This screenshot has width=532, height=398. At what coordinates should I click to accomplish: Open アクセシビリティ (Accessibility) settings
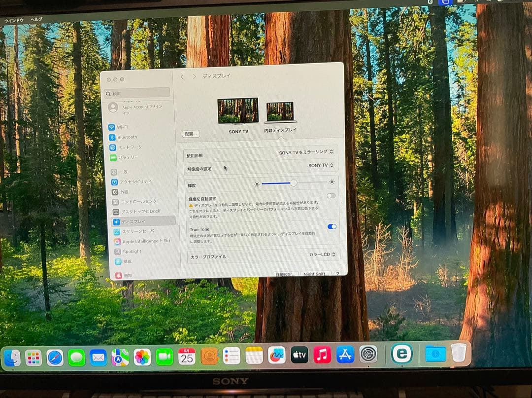[x=129, y=181]
